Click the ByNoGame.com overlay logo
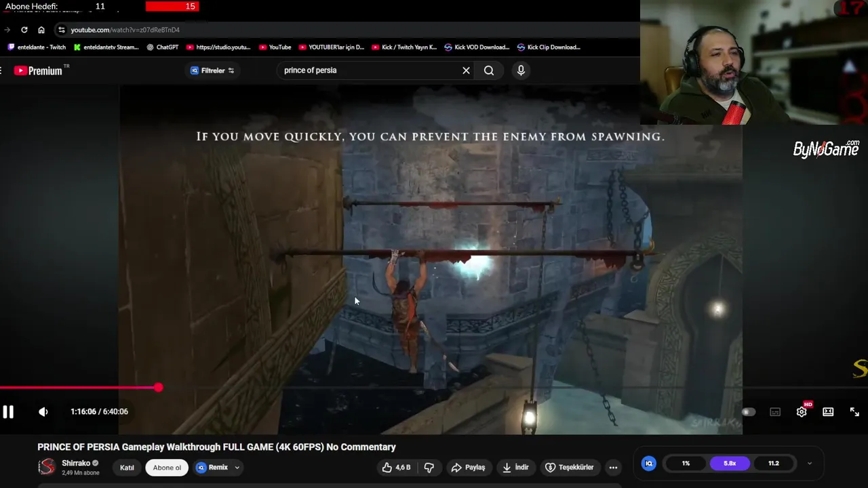This screenshot has width=868, height=488. click(826, 149)
